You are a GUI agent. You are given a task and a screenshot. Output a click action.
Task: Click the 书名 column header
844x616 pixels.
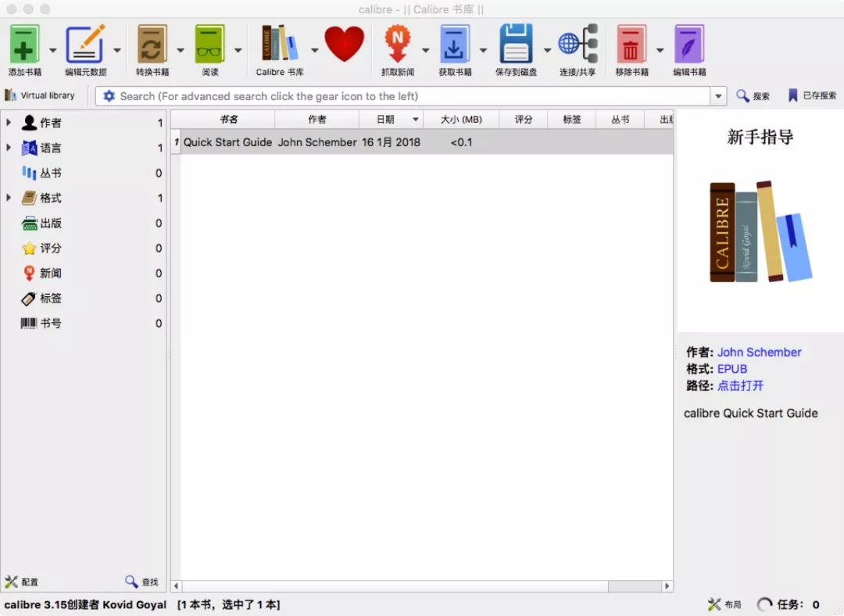228,120
